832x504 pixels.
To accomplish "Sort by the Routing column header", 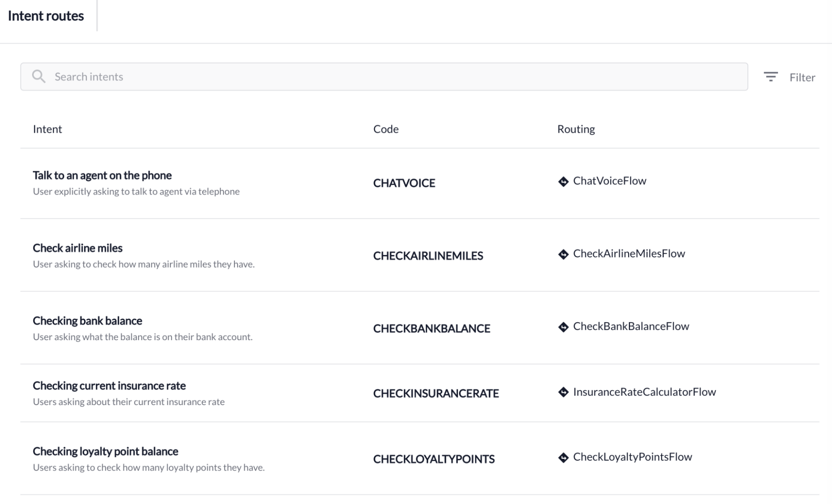I will pos(576,129).
